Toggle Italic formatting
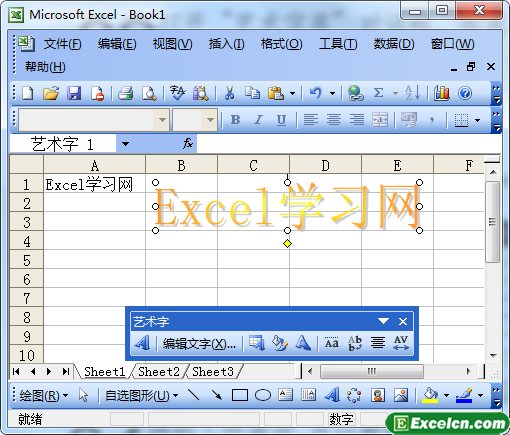This screenshot has height=435, width=510. coord(258,120)
